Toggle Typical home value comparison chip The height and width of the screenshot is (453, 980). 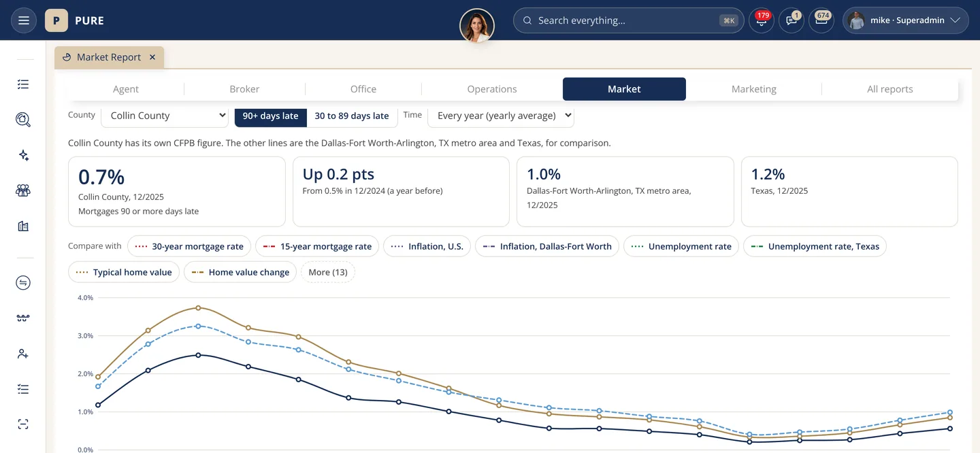(x=124, y=272)
